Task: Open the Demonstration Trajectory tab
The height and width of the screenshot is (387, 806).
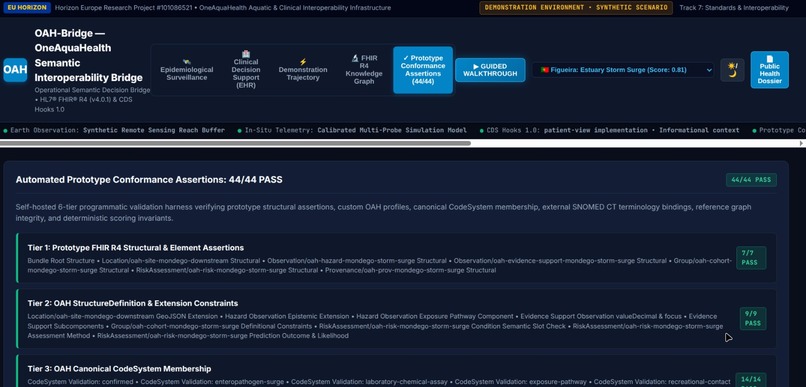Action: [303, 70]
